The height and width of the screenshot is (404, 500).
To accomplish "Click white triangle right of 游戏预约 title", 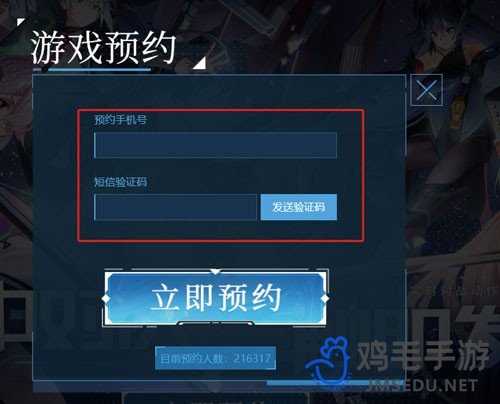I will [x=200, y=63].
